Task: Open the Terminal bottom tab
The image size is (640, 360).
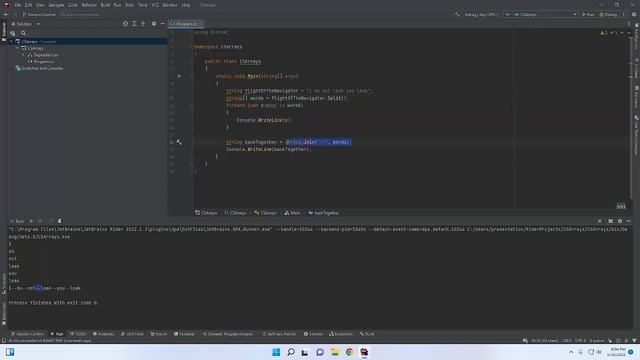Action: tap(184, 334)
